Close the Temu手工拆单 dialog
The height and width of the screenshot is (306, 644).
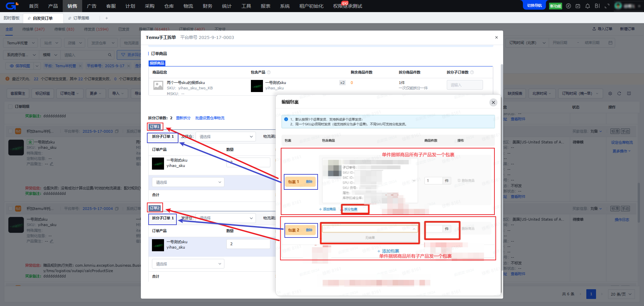[496, 37]
